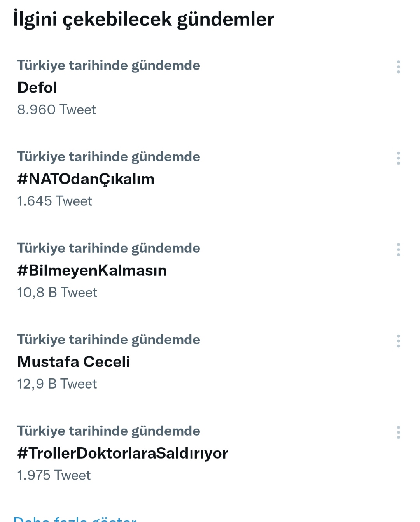Click the 1.975 Tweet count
Screen dimensions: 420x522
click(54, 475)
